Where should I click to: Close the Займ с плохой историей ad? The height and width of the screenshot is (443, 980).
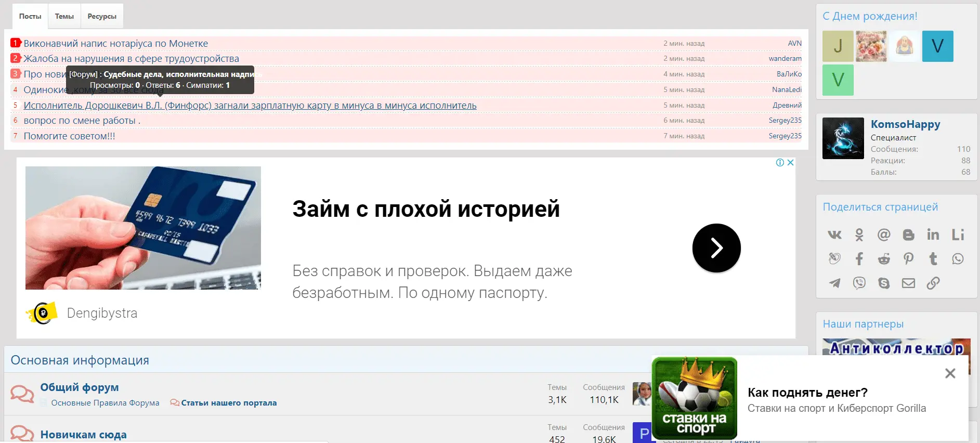790,162
